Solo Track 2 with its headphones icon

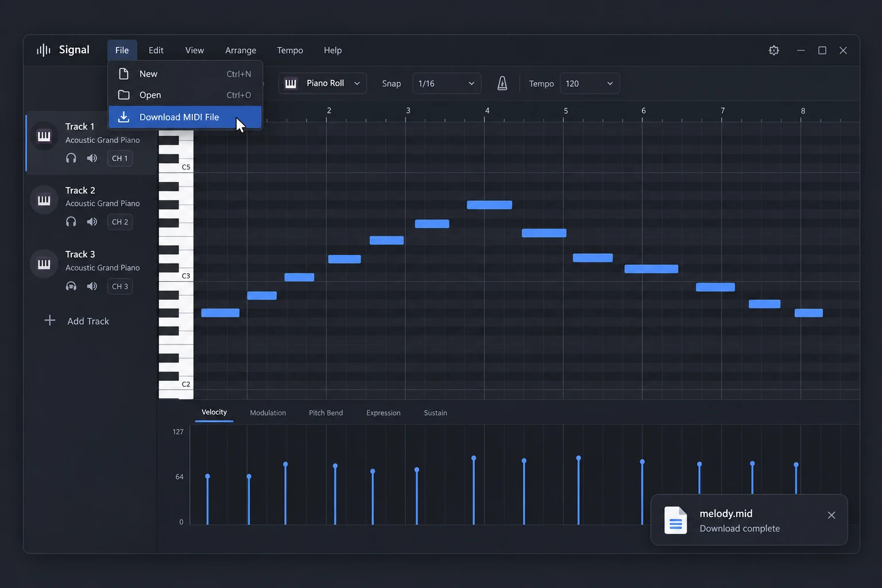click(x=71, y=222)
